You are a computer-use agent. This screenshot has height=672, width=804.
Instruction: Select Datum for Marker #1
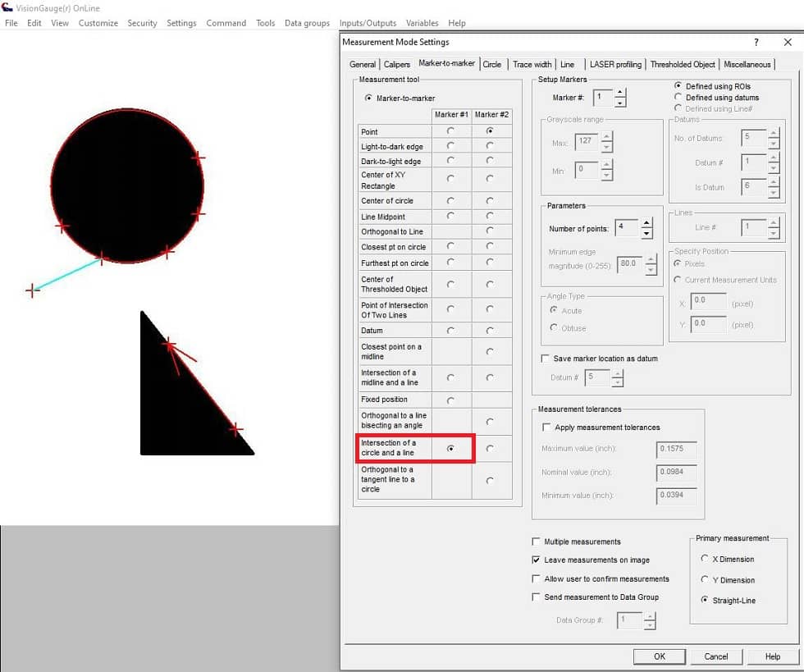[450, 331]
